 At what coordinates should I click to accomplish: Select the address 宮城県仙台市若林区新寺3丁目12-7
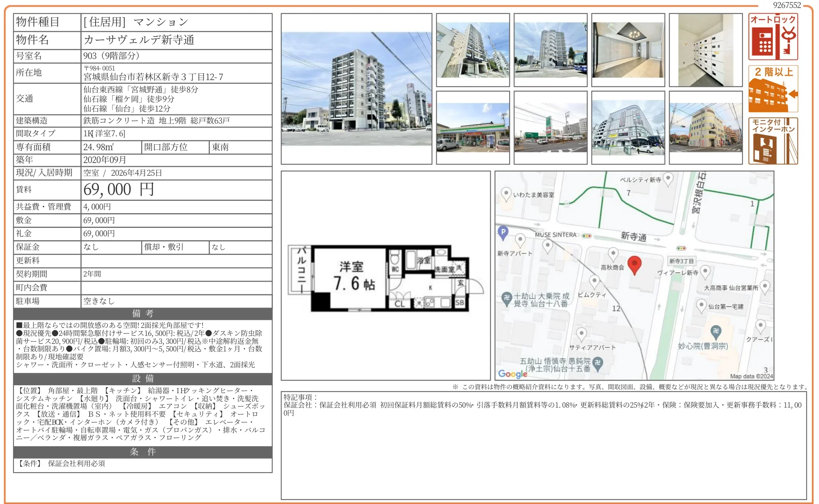click(x=153, y=77)
